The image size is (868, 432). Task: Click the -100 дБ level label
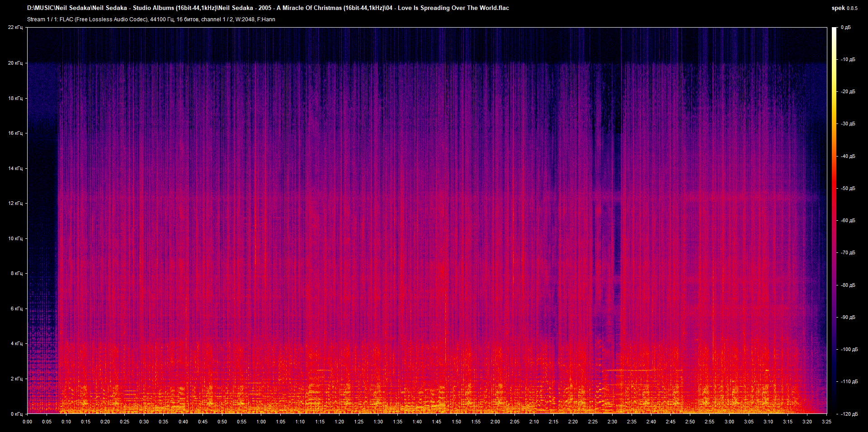(x=849, y=349)
